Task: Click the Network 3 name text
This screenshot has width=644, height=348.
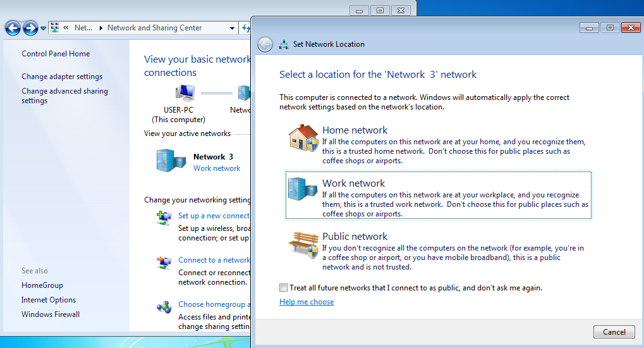Action: (x=213, y=157)
